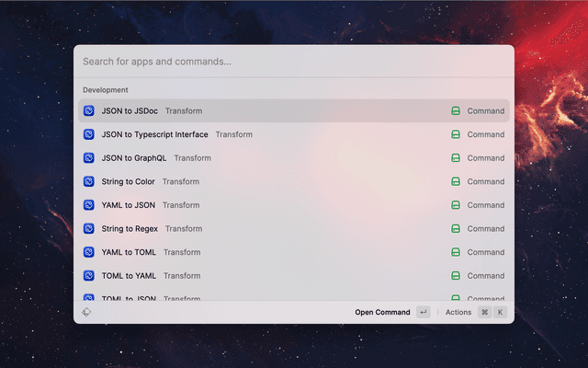Select the String to Regex command
588x368 pixels.
tap(276, 228)
